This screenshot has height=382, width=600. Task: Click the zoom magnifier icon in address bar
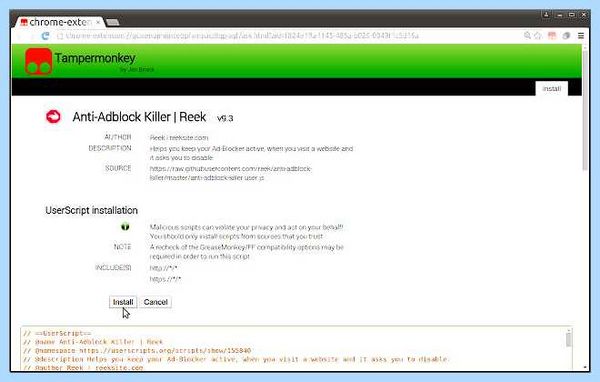(527, 36)
